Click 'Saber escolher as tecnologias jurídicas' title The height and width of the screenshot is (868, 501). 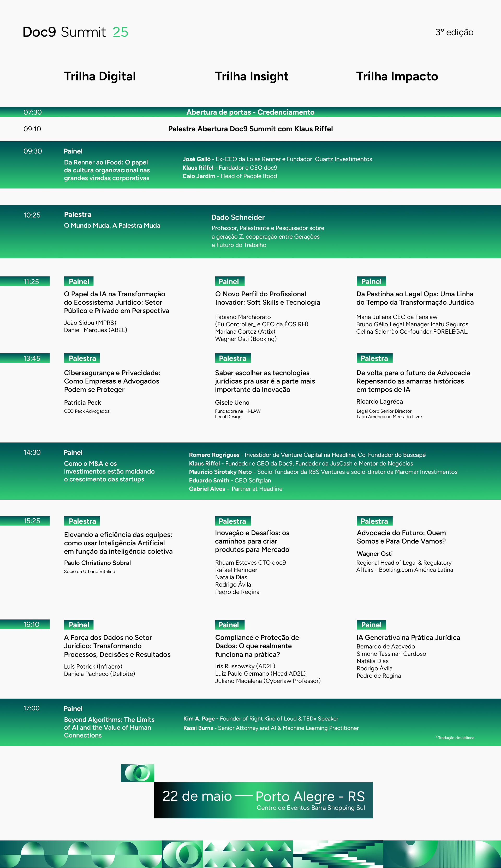265,381
